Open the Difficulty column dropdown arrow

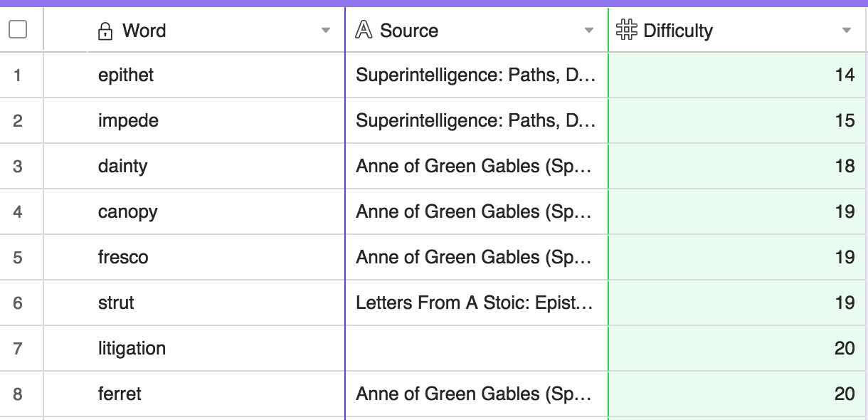[846, 31]
